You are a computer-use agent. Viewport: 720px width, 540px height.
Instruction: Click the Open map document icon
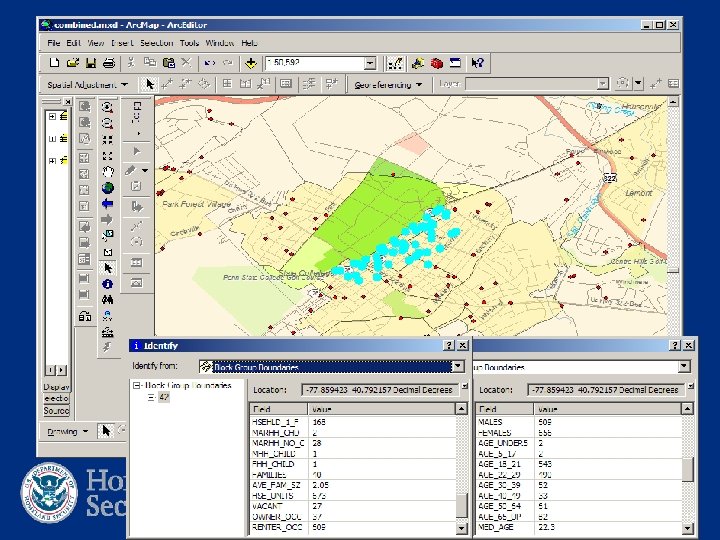pyautogui.click(x=73, y=63)
